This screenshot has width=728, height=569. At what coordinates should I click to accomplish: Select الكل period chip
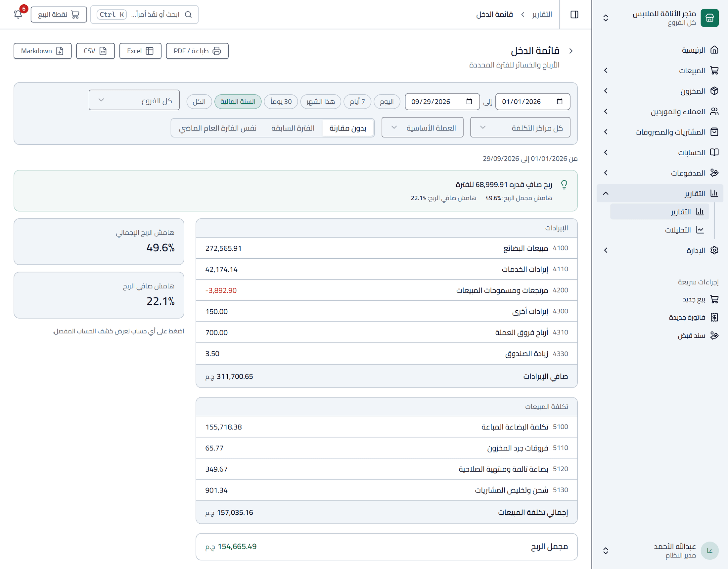tap(199, 101)
